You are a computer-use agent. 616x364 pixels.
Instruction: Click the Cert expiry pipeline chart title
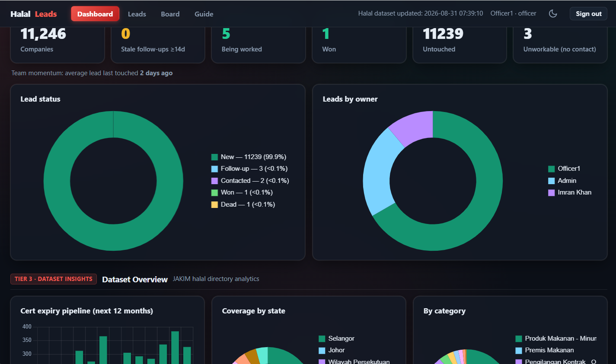click(87, 311)
